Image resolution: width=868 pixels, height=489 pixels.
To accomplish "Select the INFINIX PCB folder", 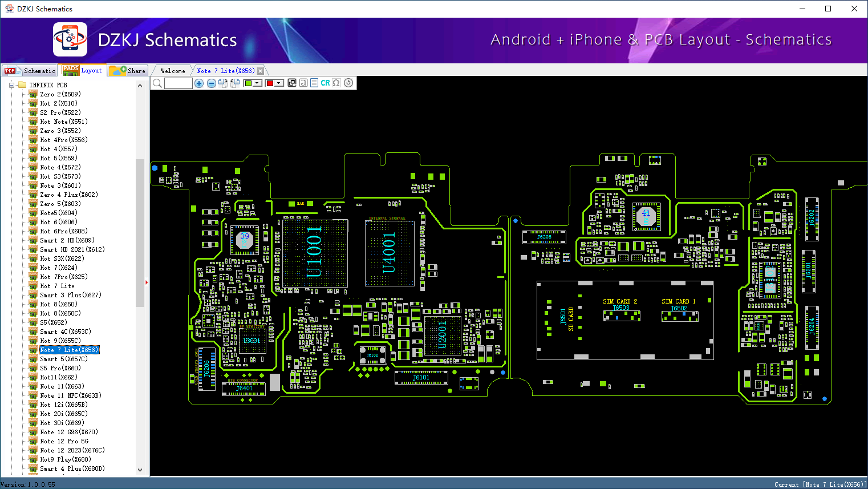I will point(48,85).
